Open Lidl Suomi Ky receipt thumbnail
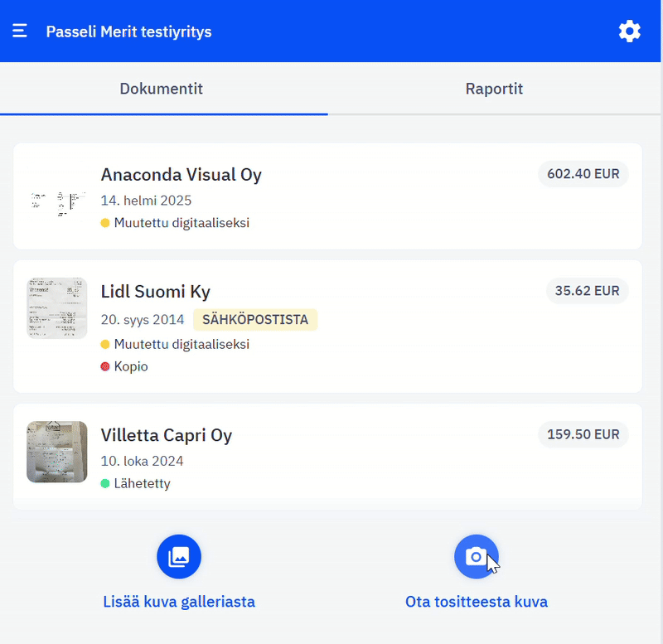 point(57,308)
